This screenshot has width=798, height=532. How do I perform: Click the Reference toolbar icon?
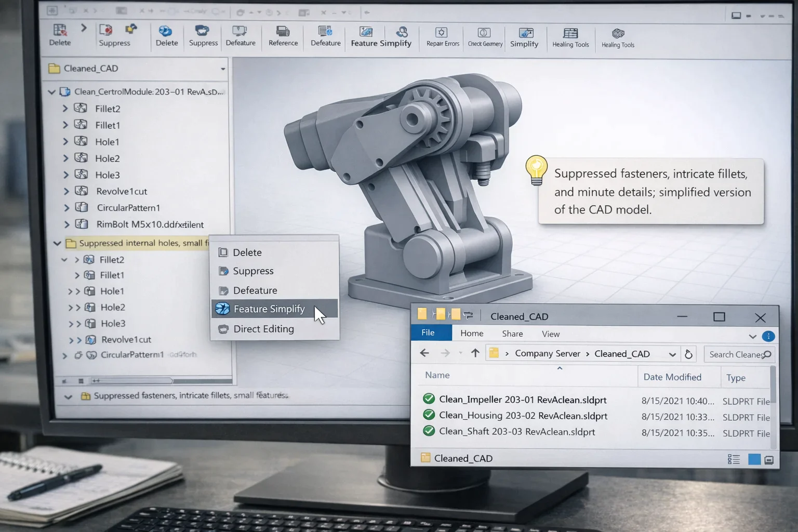tap(283, 36)
